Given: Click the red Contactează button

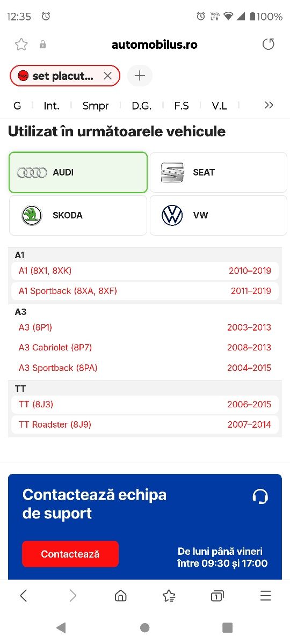Looking at the screenshot, I should 70,554.
